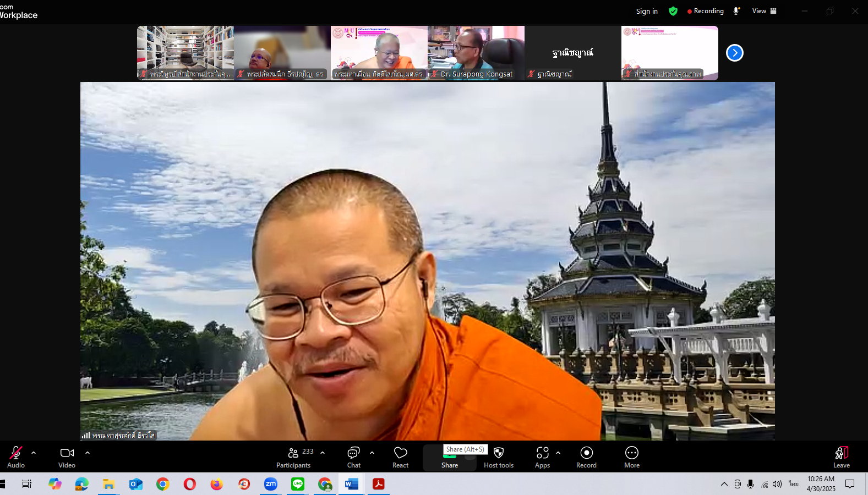Screen dimensions: 868x495
Task: Switch to Microsoft Word on taskbar
Action: 351,484
